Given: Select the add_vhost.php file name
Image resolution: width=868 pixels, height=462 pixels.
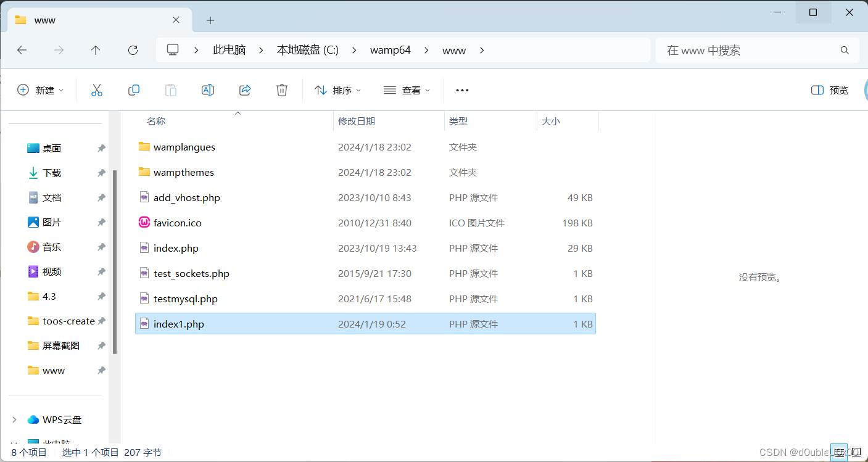Looking at the screenshot, I should (187, 197).
